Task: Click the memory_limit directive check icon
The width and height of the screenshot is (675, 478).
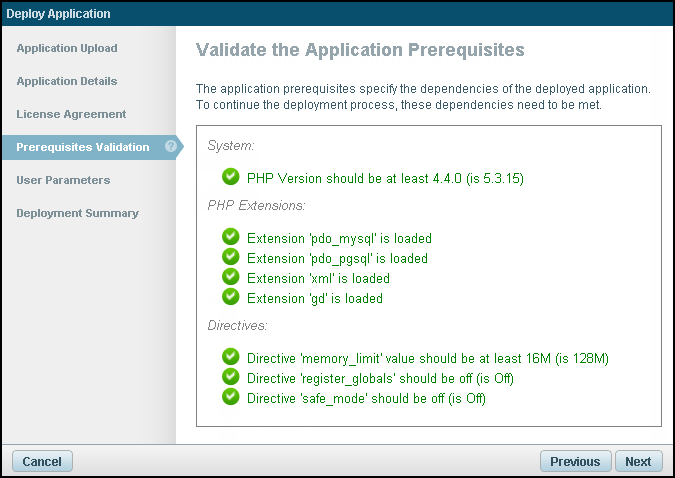Action: (231, 357)
